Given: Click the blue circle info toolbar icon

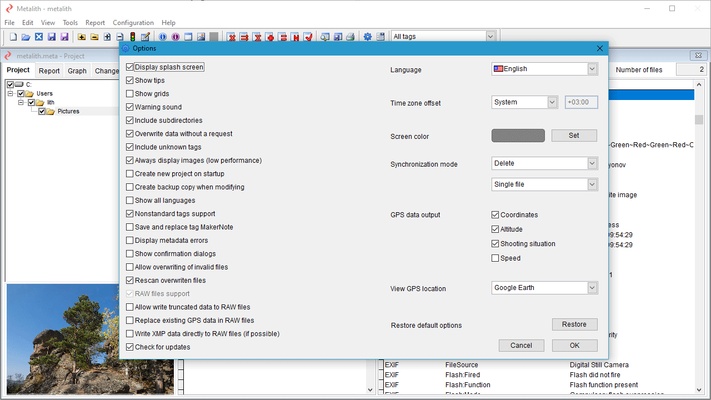Looking at the screenshot, I should click(x=162, y=37).
